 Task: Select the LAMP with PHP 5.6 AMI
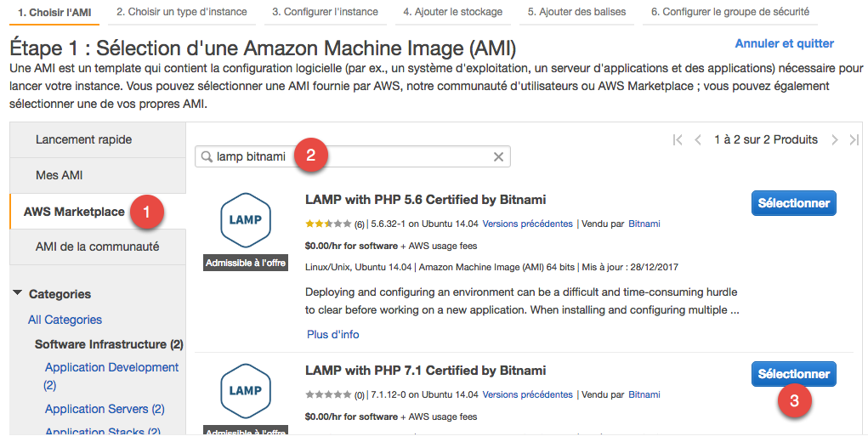pos(793,203)
